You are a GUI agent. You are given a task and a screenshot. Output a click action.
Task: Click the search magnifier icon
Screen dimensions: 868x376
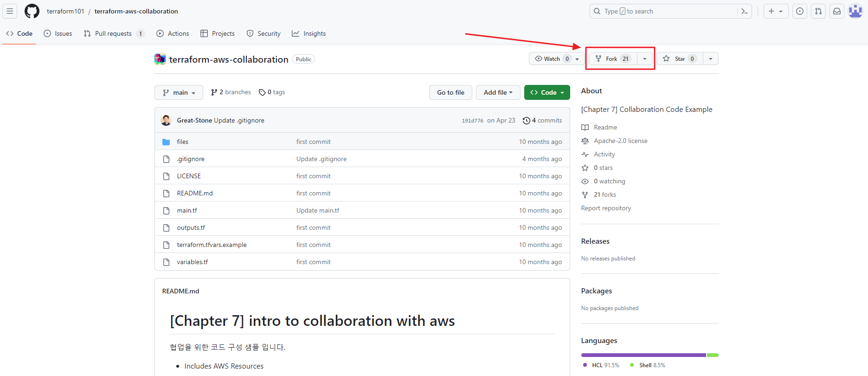point(597,11)
